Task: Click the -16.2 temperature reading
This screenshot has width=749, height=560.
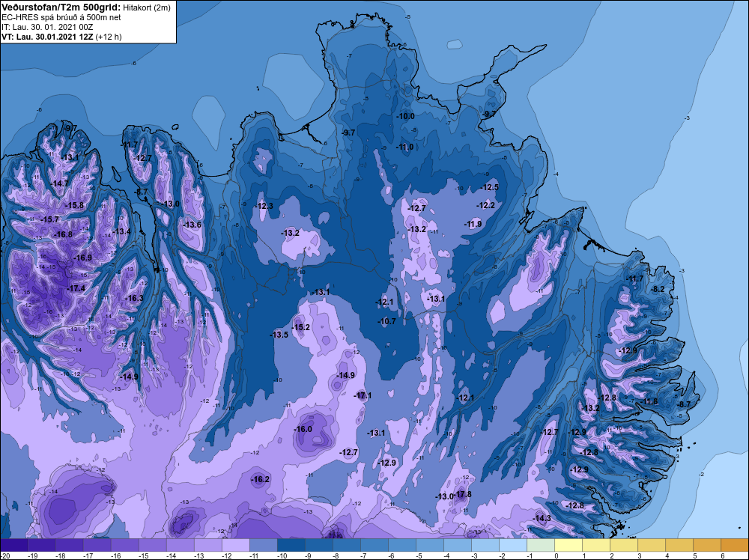Action: point(261,479)
